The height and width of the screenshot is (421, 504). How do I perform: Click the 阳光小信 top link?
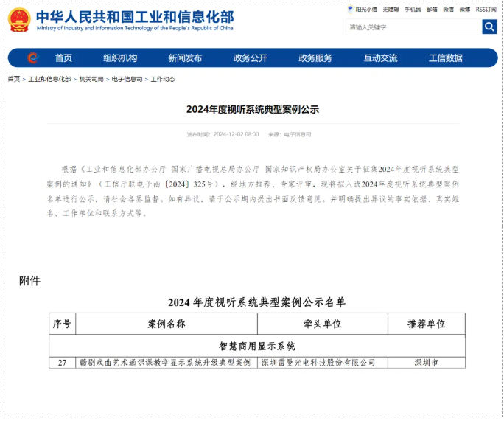click(x=366, y=10)
